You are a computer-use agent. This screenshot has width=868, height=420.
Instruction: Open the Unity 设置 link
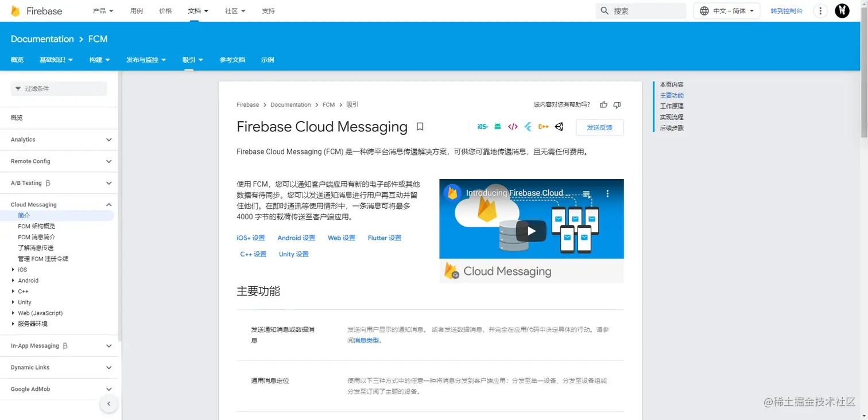point(294,254)
